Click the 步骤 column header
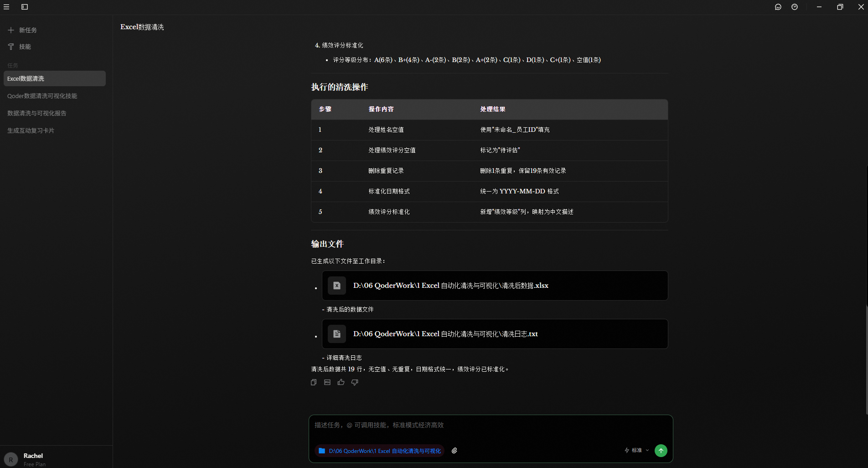This screenshot has width=868, height=468. pos(325,109)
